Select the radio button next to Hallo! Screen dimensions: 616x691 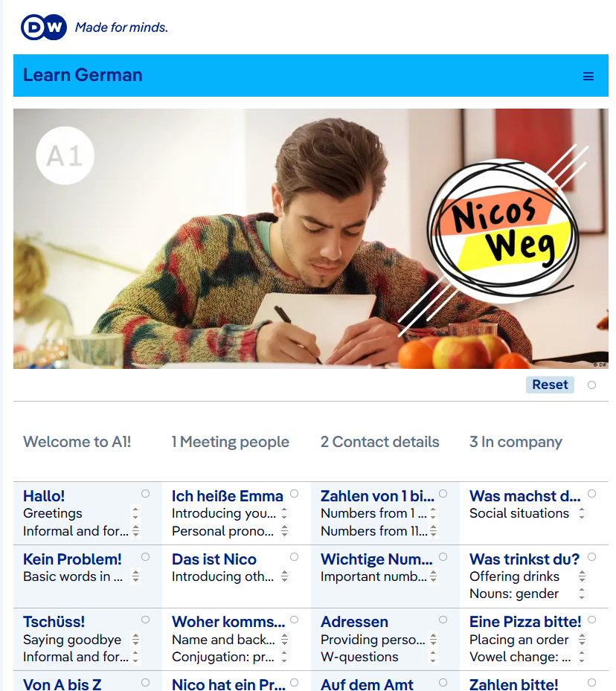[x=145, y=494]
